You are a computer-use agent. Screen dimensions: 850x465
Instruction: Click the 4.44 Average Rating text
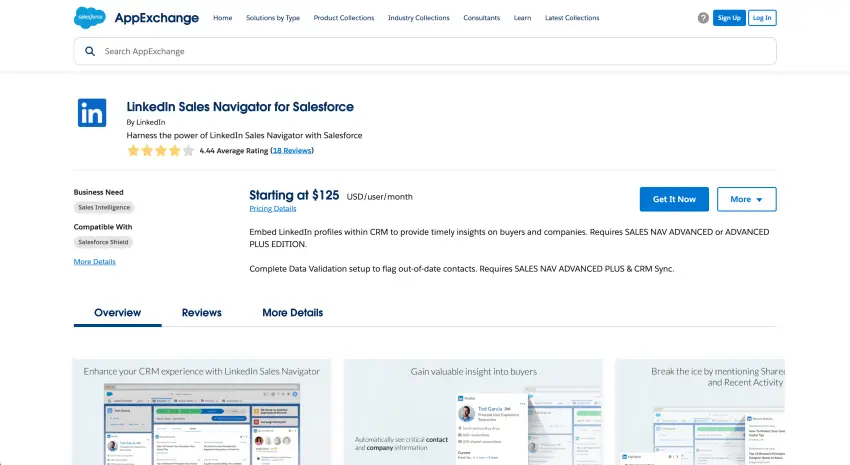click(x=234, y=151)
